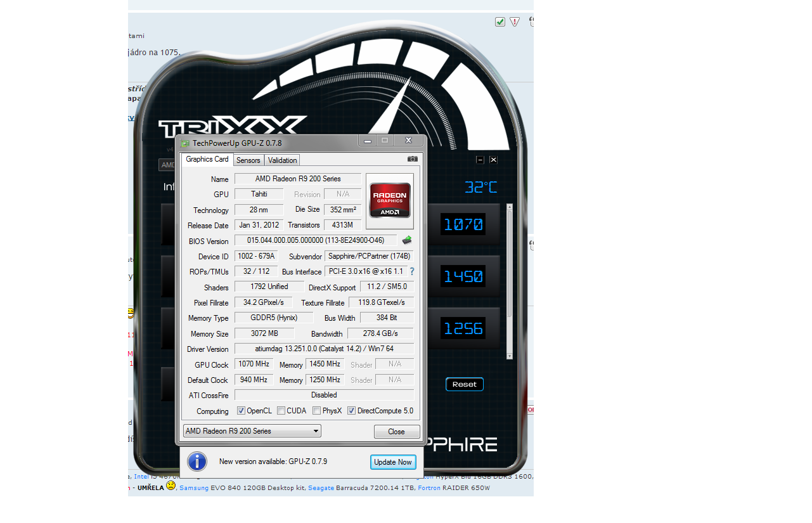Image resolution: width=812 pixels, height=523 pixels.
Task: Click the GPU field showing Tahiti
Action: (x=259, y=194)
